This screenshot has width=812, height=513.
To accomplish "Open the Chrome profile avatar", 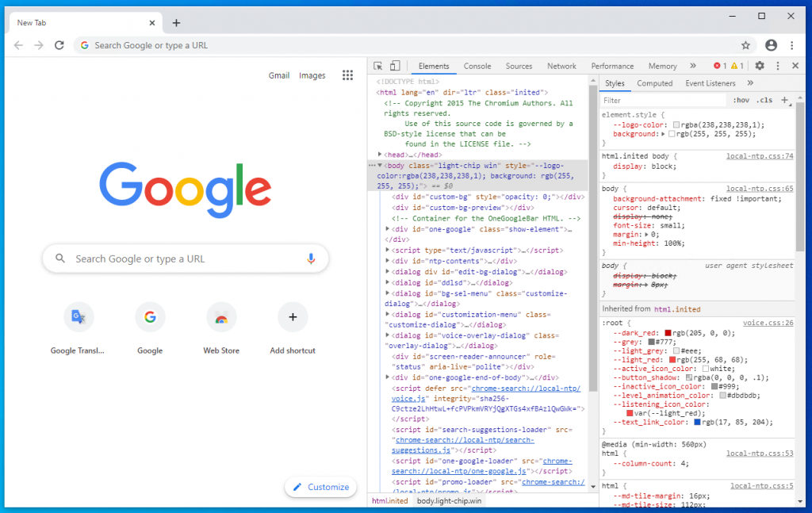I will pos(771,45).
